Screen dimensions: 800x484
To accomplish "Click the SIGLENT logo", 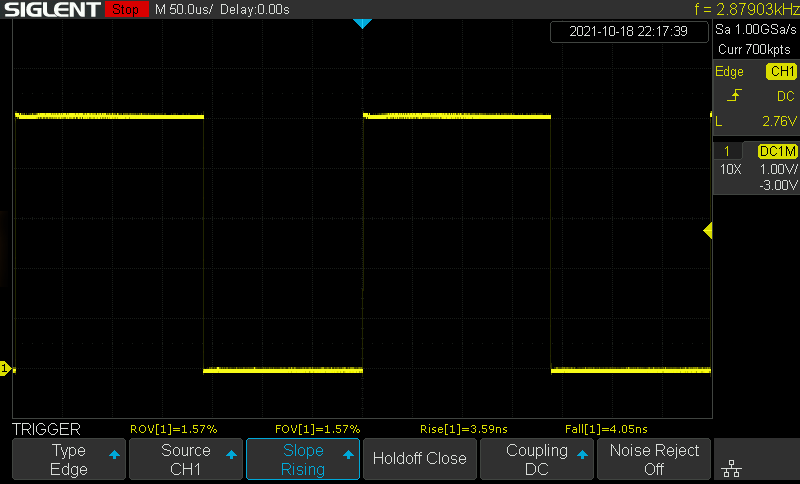I will click(x=52, y=9).
